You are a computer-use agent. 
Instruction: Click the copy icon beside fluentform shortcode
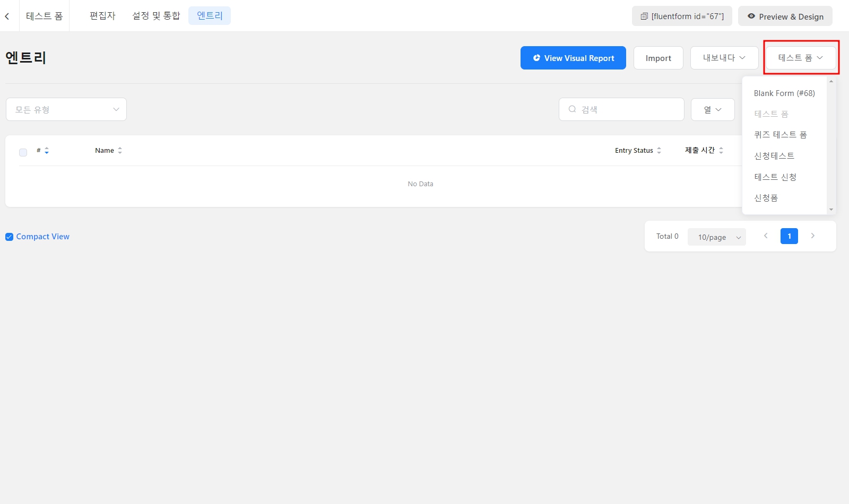tap(644, 16)
